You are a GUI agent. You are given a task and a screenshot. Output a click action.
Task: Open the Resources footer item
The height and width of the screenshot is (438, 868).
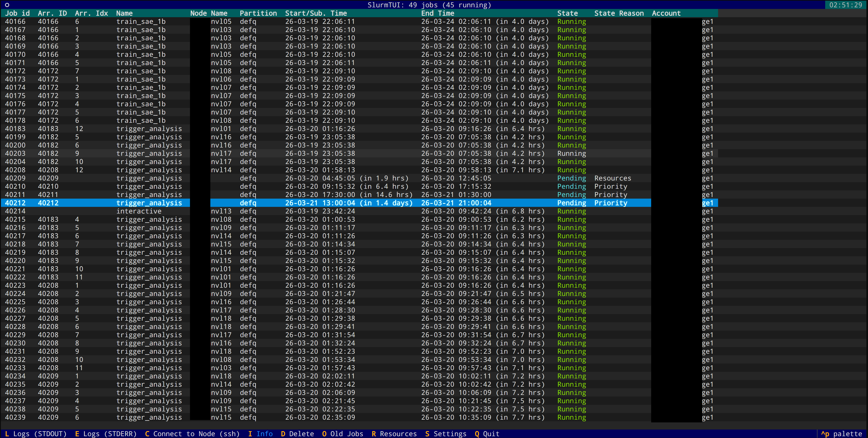point(394,434)
